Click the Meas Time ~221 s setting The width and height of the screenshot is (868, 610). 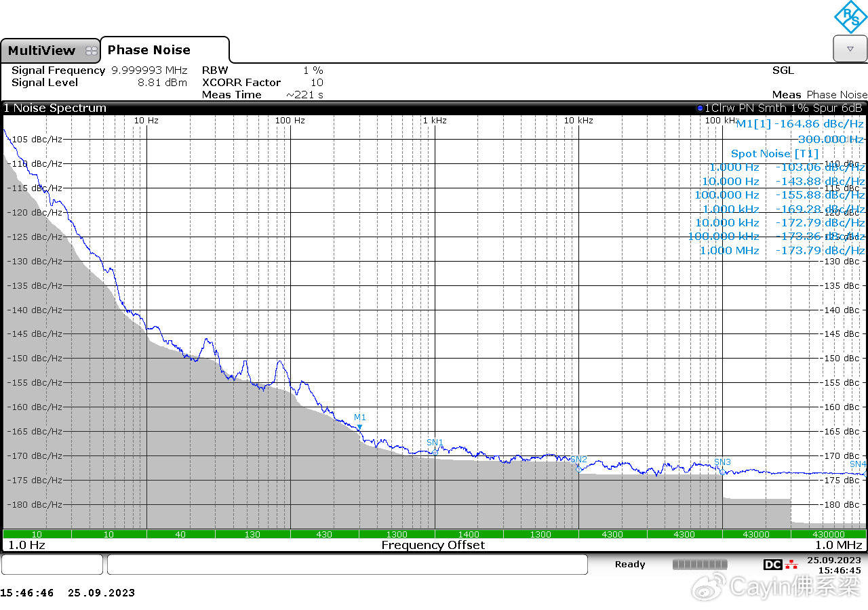262,95
